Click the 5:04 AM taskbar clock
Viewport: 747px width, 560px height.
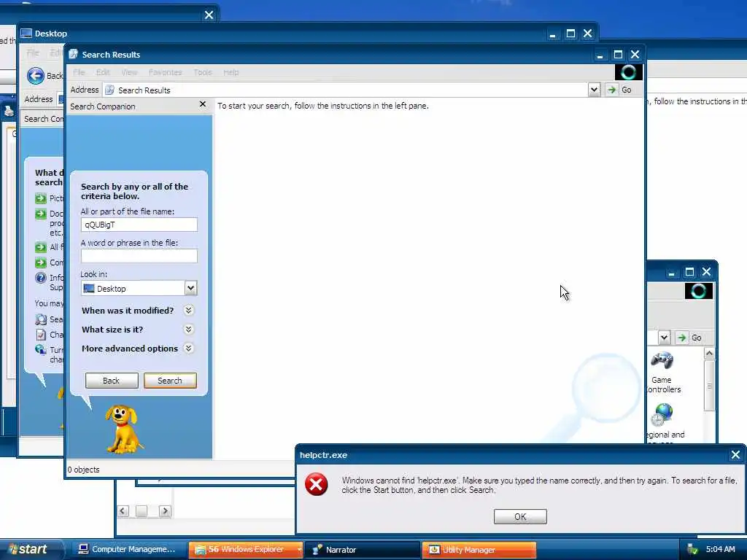(x=720, y=550)
